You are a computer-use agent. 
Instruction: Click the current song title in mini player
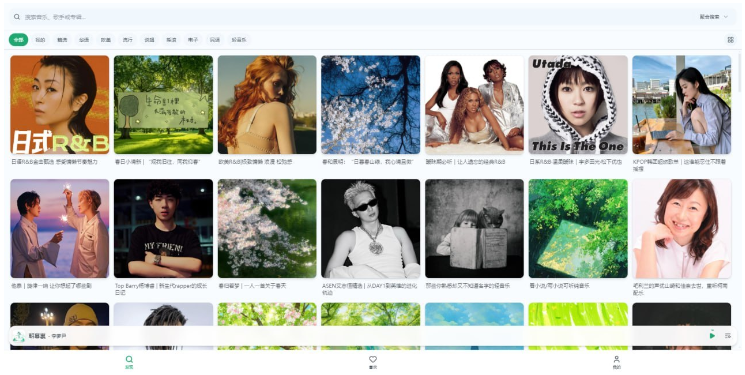tap(37, 336)
